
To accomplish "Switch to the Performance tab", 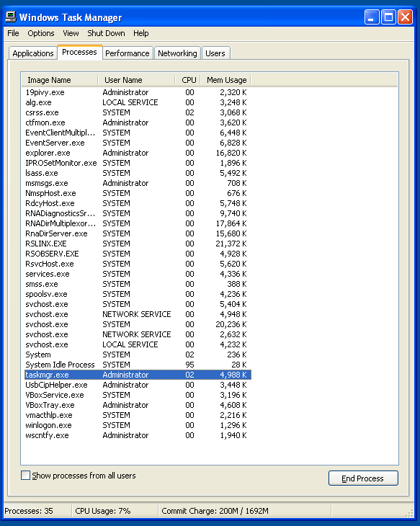I will tap(127, 53).
